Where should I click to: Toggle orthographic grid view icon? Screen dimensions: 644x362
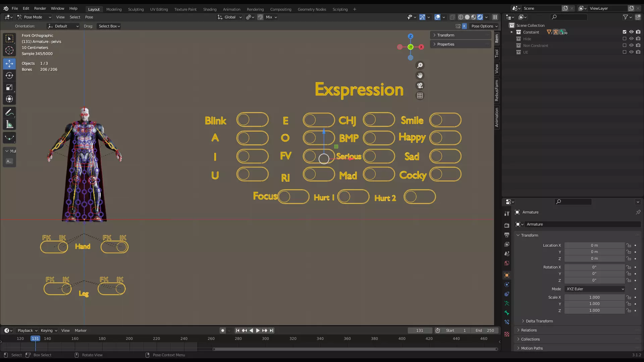coord(420,96)
